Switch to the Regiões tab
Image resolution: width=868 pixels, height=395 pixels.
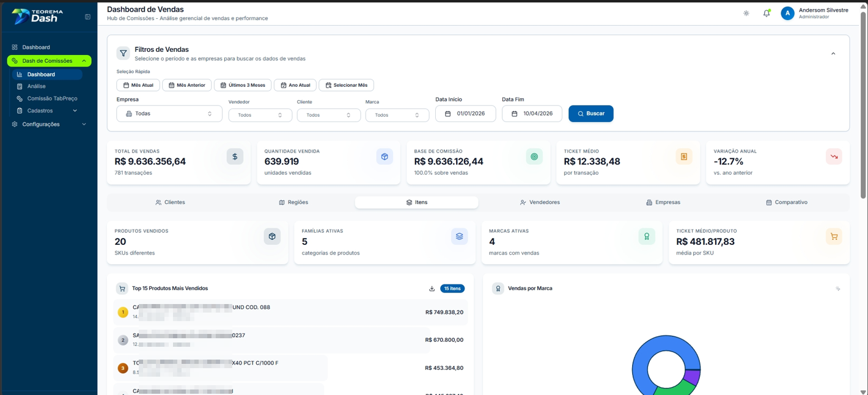coord(293,202)
